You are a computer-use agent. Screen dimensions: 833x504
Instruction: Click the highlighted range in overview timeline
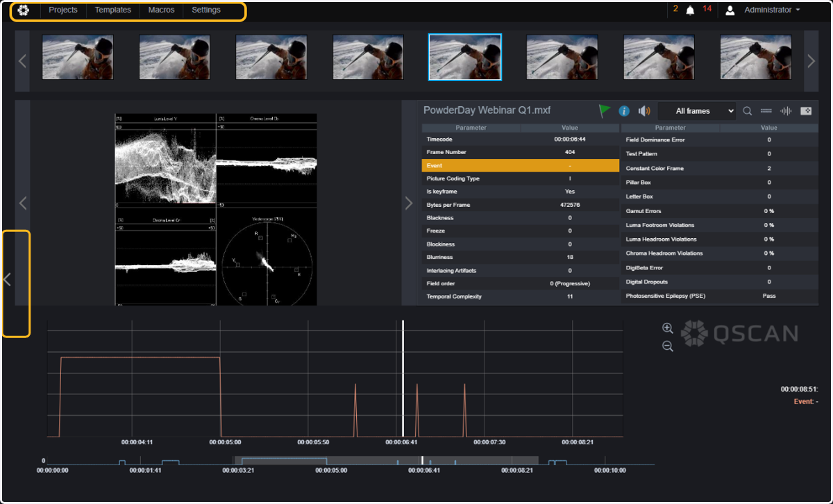(x=387, y=460)
